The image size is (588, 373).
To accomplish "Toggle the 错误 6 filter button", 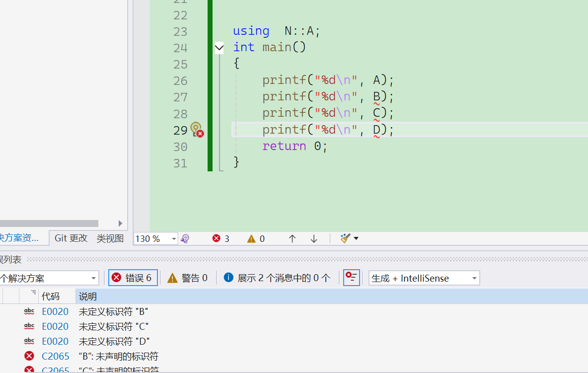I will click(133, 278).
